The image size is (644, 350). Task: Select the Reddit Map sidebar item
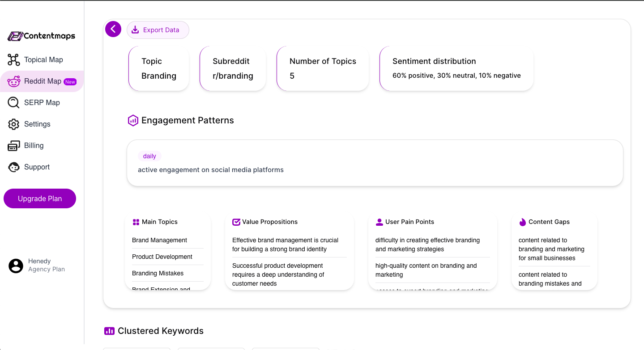coord(42,81)
